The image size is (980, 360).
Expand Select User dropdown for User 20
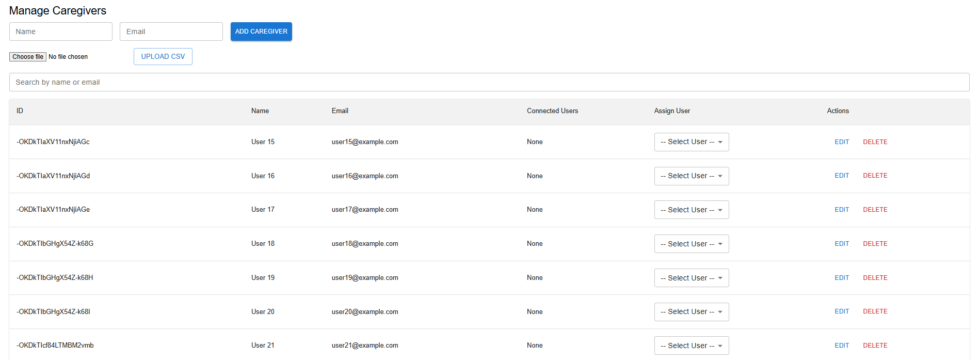coord(691,312)
